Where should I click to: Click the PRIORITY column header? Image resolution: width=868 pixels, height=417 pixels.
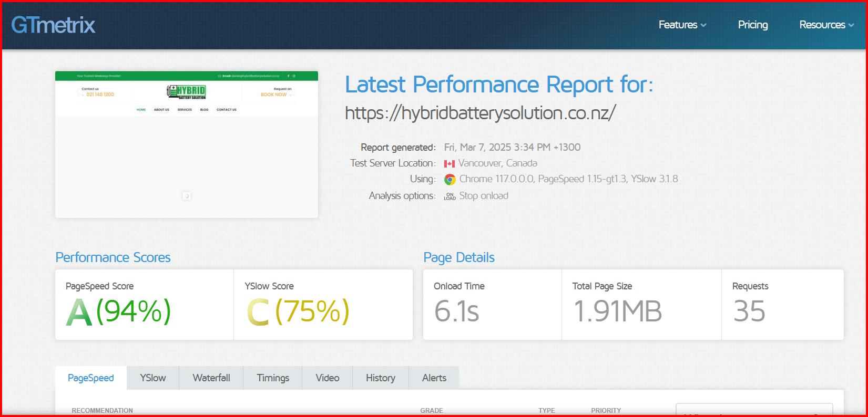coord(606,411)
